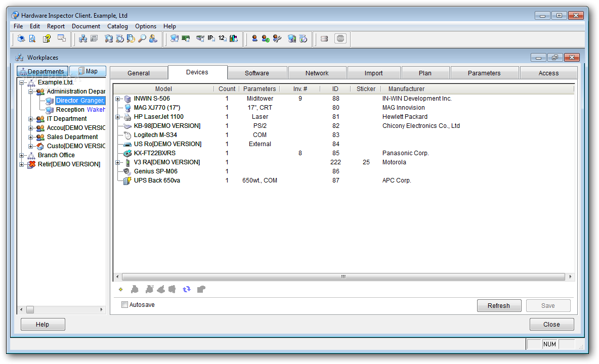Screen dimensions: 599x364
Task: Select the Director Granger workplace
Action: (x=80, y=101)
